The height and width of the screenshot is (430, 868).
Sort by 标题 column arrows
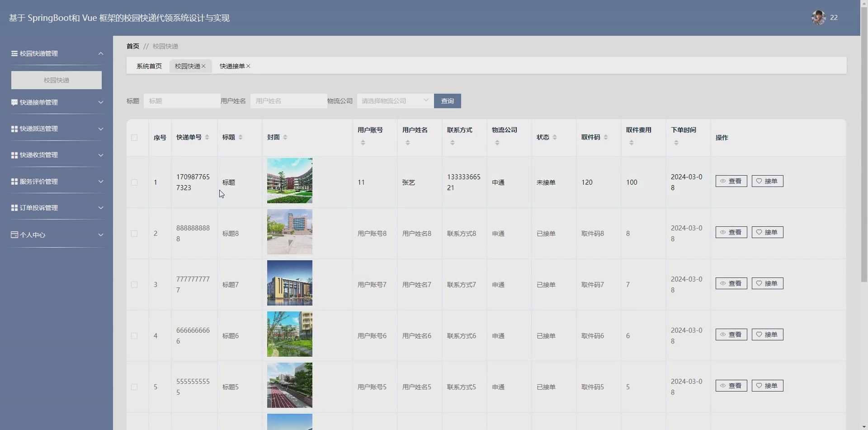pyautogui.click(x=241, y=137)
